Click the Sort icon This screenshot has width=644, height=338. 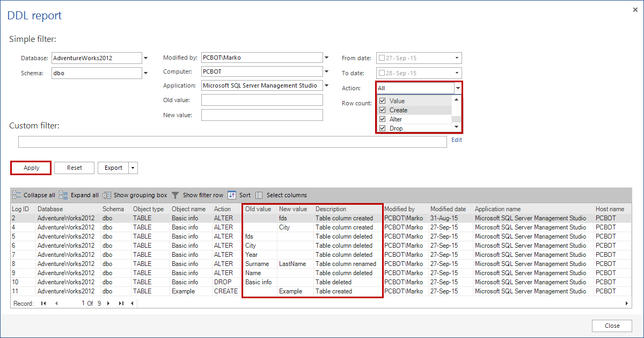pos(232,195)
